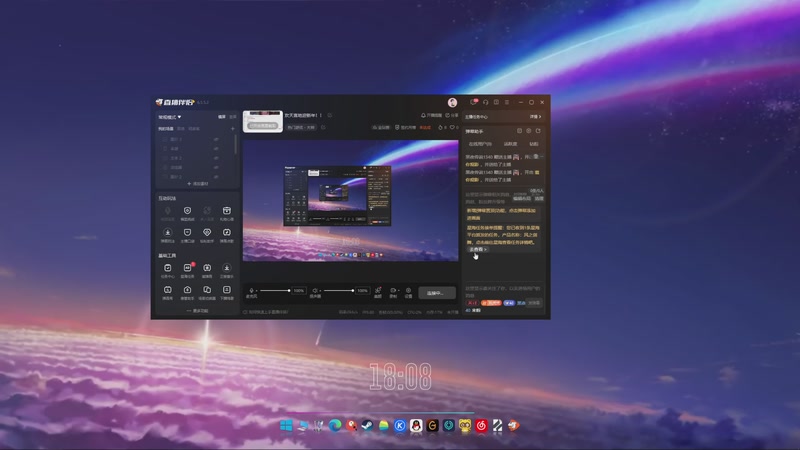Toggle visibility eye of the third source row

(216, 158)
